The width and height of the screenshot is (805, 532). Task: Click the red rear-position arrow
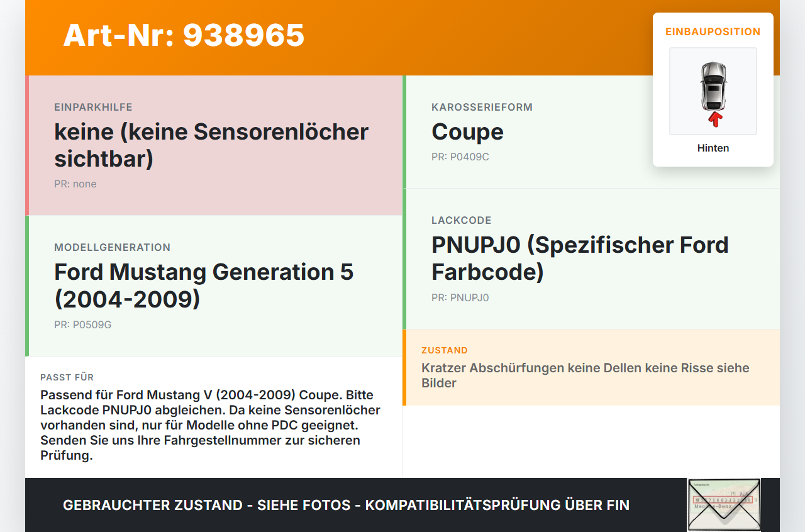(x=714, y=119)
